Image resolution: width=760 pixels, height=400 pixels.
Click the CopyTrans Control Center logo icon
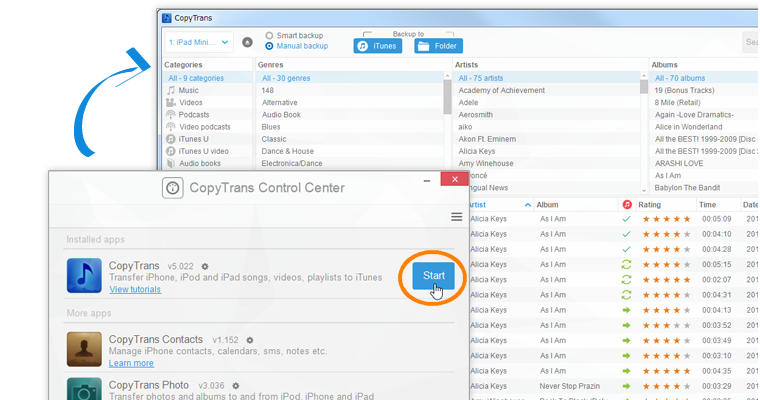(x=173, y=188)
